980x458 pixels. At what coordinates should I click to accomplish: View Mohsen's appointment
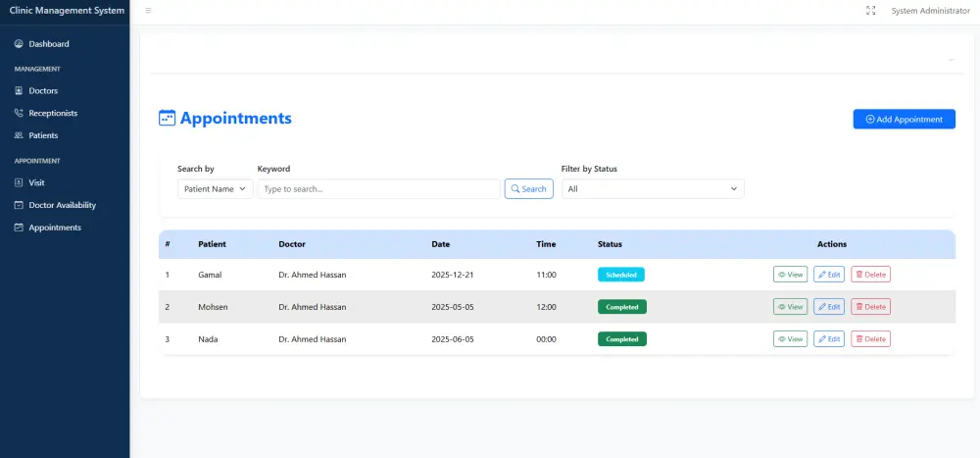coord(790,307)
